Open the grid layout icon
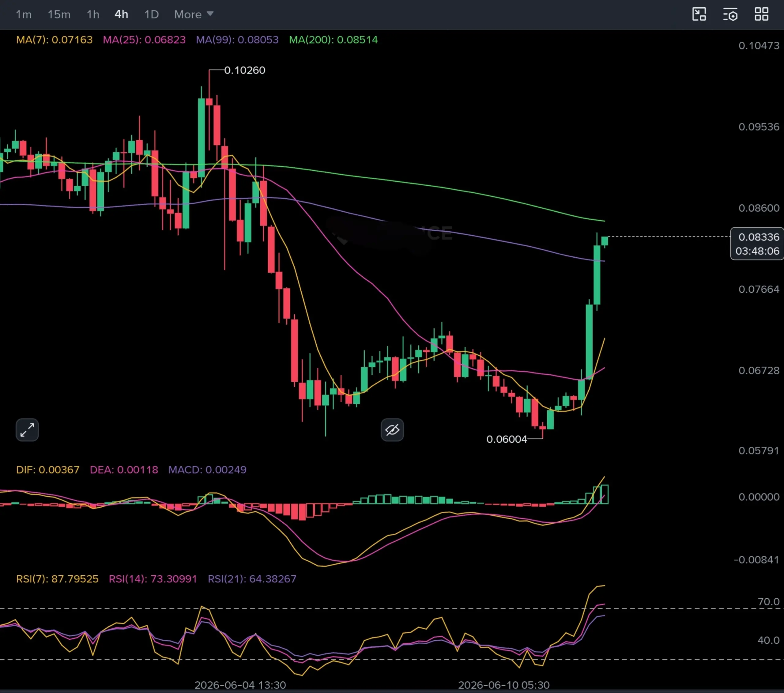The width and height of the screenshot is (784, 693). pos(761,14)
